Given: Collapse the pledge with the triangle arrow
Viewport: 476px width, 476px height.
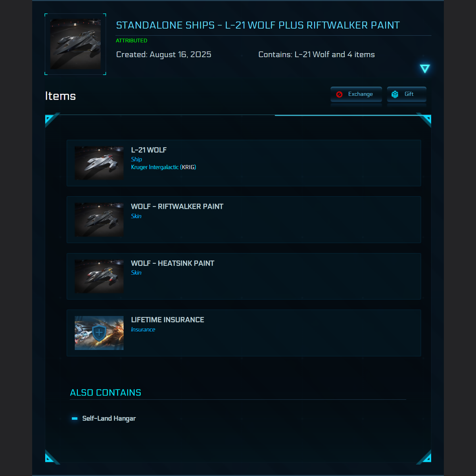Looking at the screenshot, I should tap(425, 69).
